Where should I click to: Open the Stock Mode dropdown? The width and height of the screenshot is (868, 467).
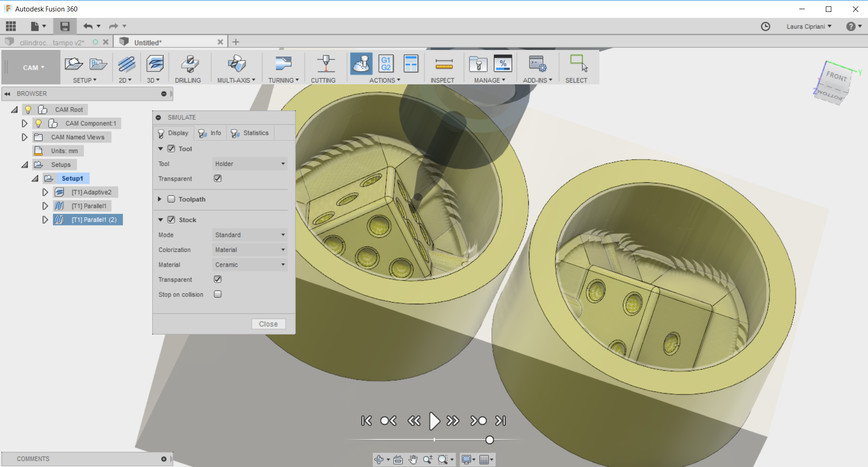(250, 235)
